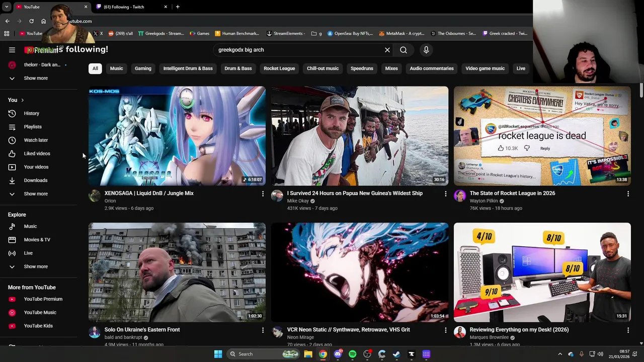Open the YouTube hamburger guide menu
The height and width of the screenshot is (362, 644).
click(x=12, y=50)
